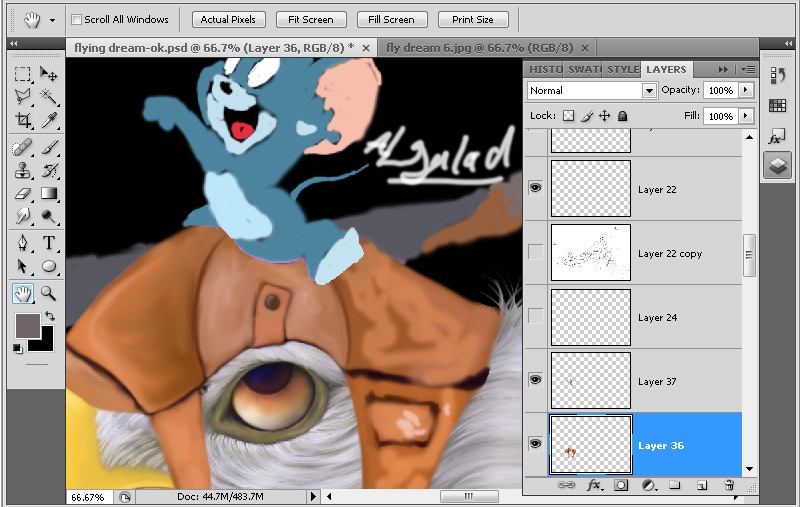
Task: Open the Fill slider arrow
Action: click(x=745, y=116)
